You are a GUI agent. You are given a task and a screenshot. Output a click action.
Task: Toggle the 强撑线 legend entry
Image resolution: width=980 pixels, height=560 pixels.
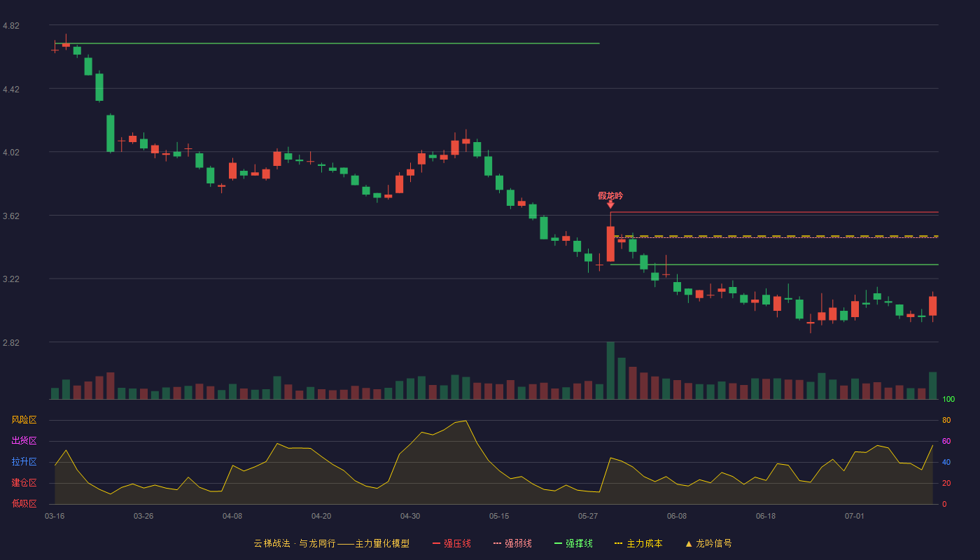[x=573, y=543]
